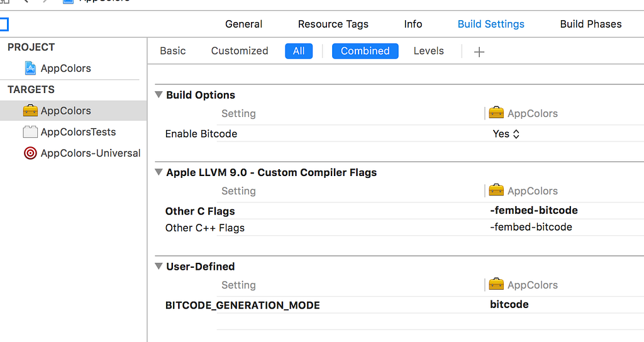This screenshot has width=644, height=342.
Task: Switch to Levels view
Action: pos(428,51)
